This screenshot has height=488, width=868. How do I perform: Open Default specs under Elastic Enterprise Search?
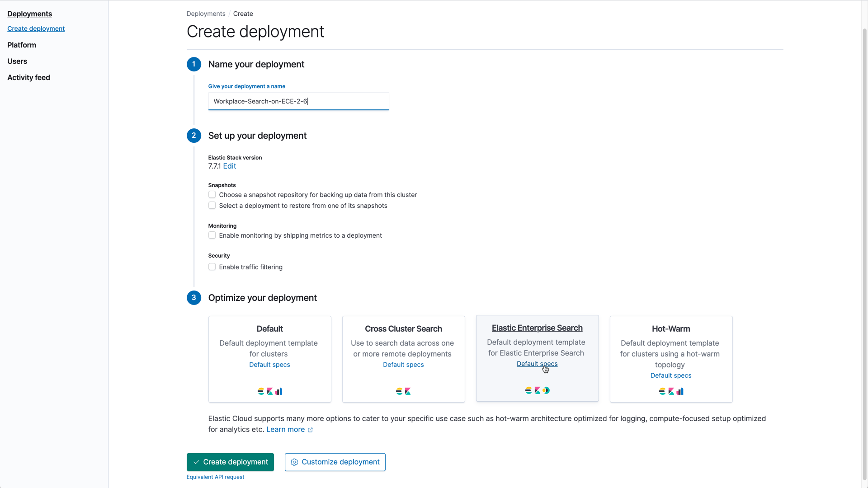click(x=537, y=364)
